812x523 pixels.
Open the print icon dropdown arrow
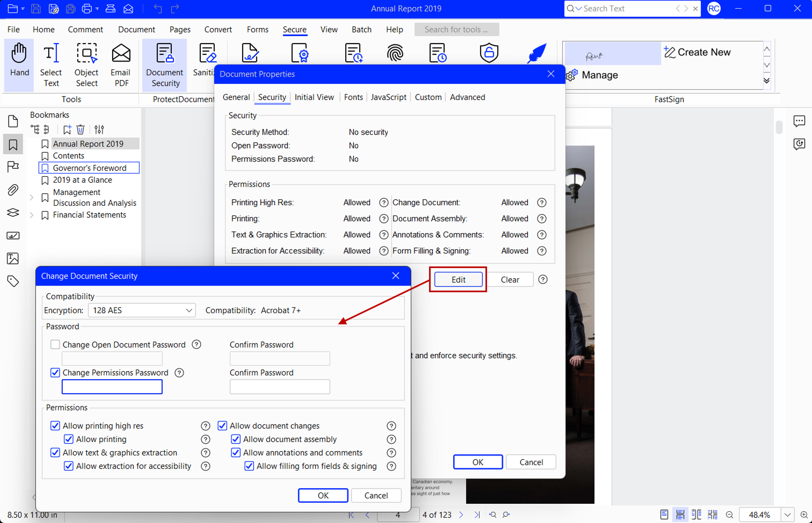coord(97,8)
